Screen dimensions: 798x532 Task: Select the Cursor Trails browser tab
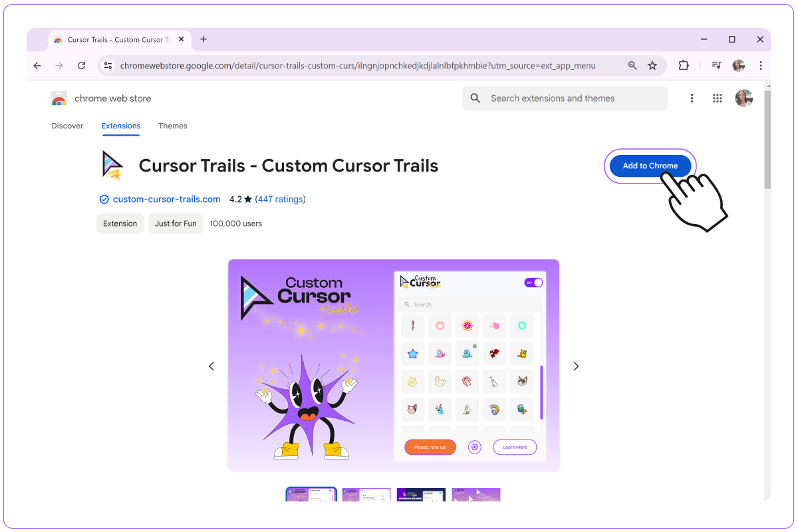[x=120, y=40]
